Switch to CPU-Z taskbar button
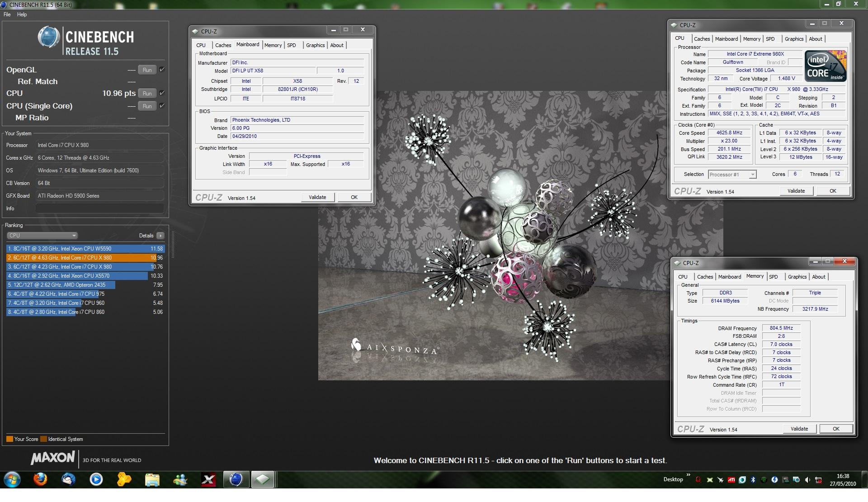 pos(263,479)
